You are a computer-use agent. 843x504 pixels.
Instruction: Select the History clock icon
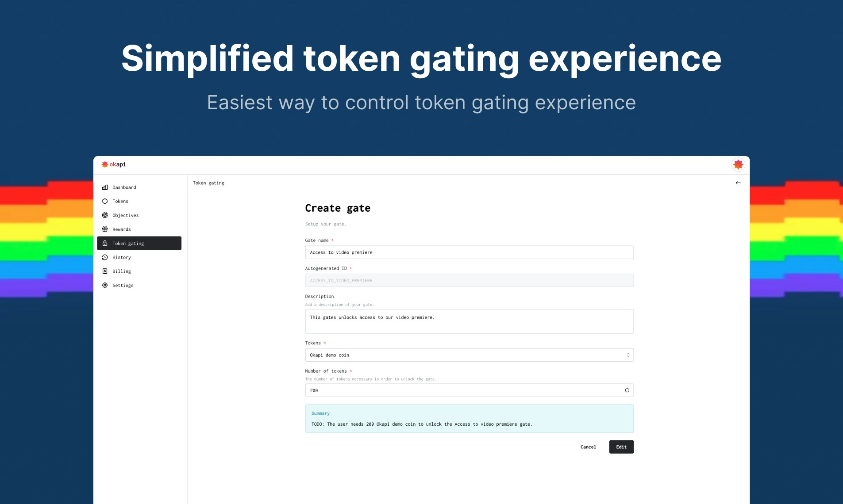pyautogui.click(x=105, y=257)
